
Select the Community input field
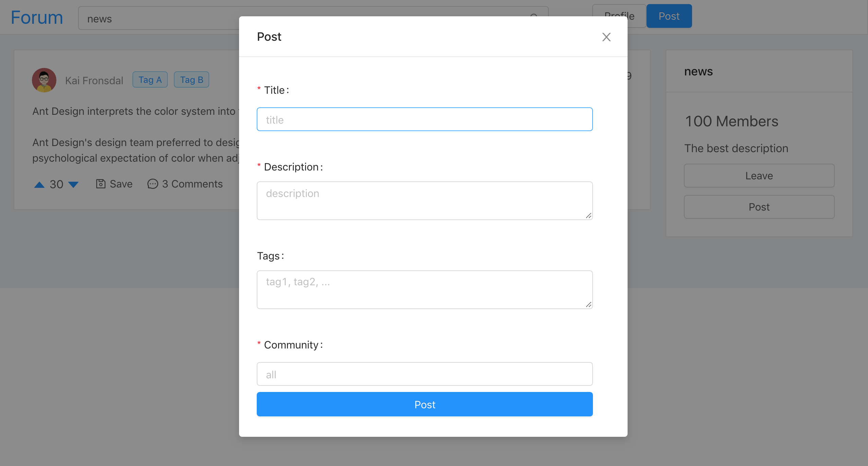tap(424, 374)
